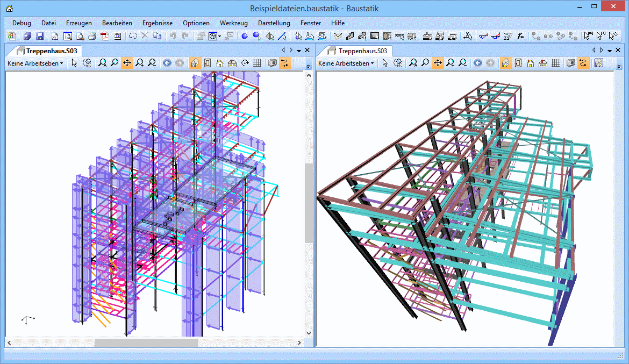This screenshot has width=629, height=364.
Task: Click the blue sphere node icon
Action: [244, 36]
